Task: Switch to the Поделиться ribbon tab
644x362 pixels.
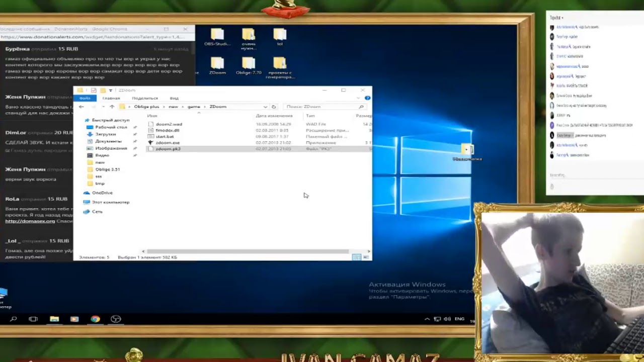Action: coord(145,98)
